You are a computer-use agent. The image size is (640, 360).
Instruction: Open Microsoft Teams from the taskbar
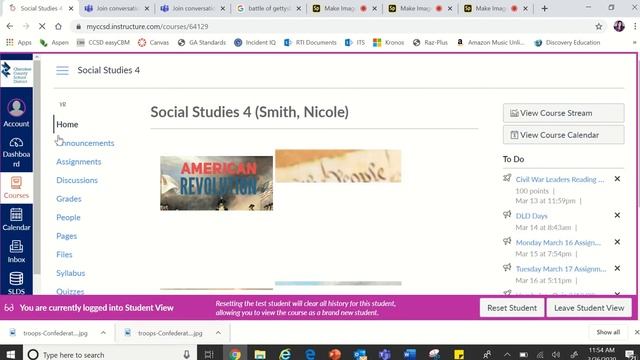pos(384,354)
